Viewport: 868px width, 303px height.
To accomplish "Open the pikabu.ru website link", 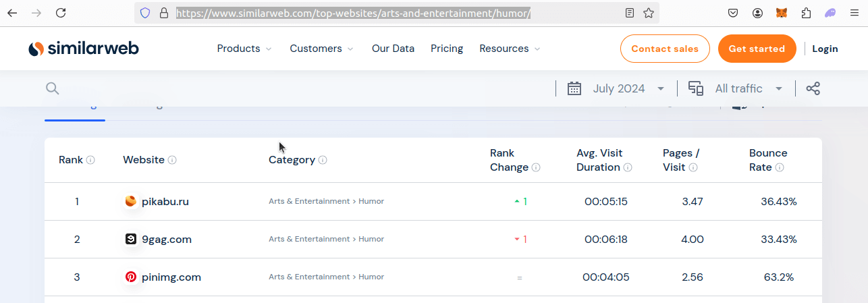I will 165,201.
